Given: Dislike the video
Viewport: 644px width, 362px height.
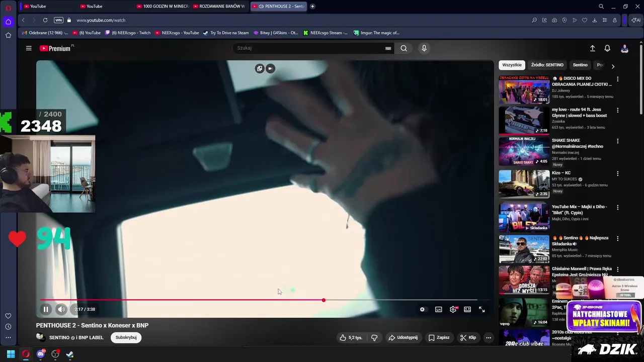Looking at the screenshot, I should coord(374,337).
